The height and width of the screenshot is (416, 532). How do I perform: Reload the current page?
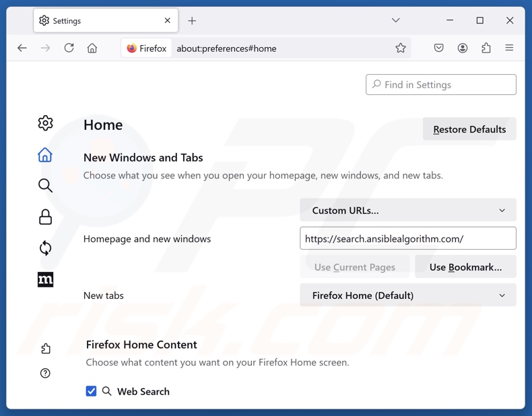(69, 48)
